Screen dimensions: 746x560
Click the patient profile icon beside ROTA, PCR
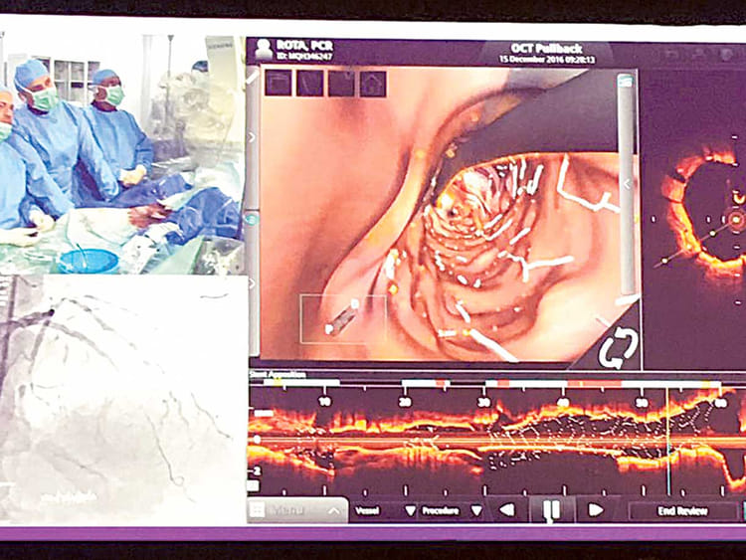263,50
